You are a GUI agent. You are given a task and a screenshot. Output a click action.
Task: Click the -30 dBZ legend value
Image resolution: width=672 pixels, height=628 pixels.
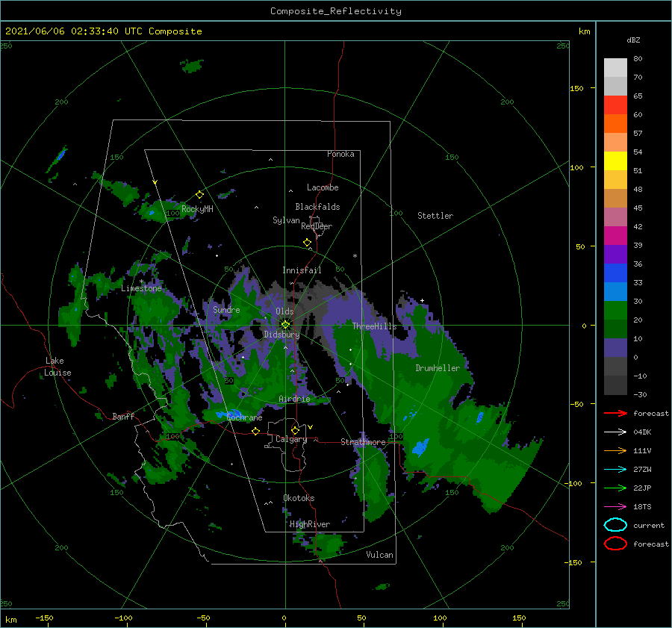(640, 394)
